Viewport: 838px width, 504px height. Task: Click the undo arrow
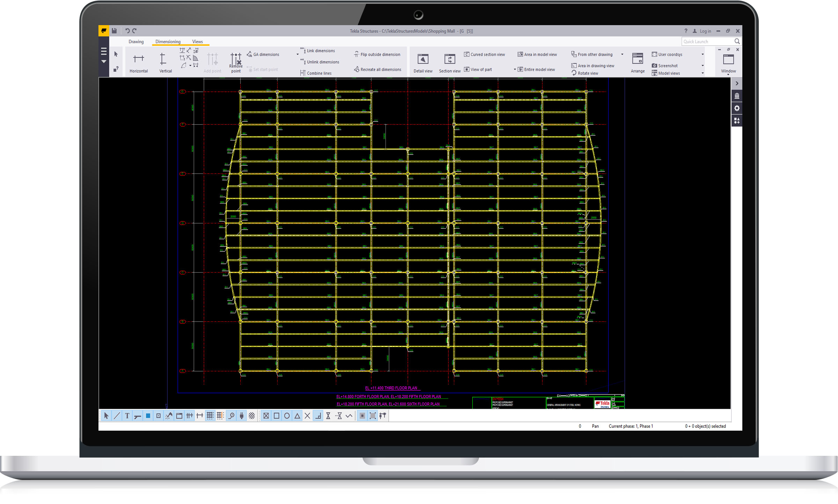pyautogui.click(x=127, y=31)
